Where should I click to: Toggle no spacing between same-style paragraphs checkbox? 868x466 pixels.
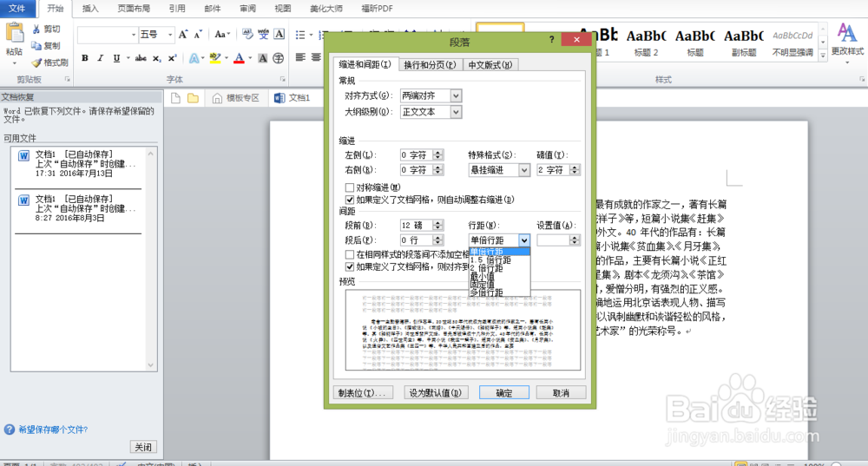[349, 254]
